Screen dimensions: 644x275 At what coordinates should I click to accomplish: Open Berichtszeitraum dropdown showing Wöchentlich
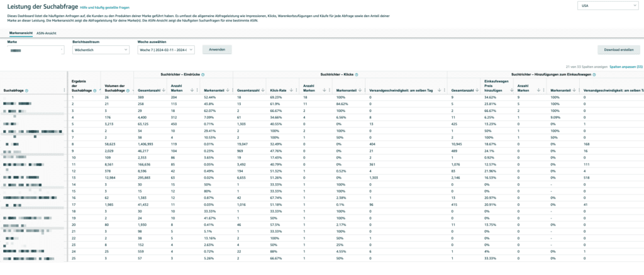[x=101, y=50]
